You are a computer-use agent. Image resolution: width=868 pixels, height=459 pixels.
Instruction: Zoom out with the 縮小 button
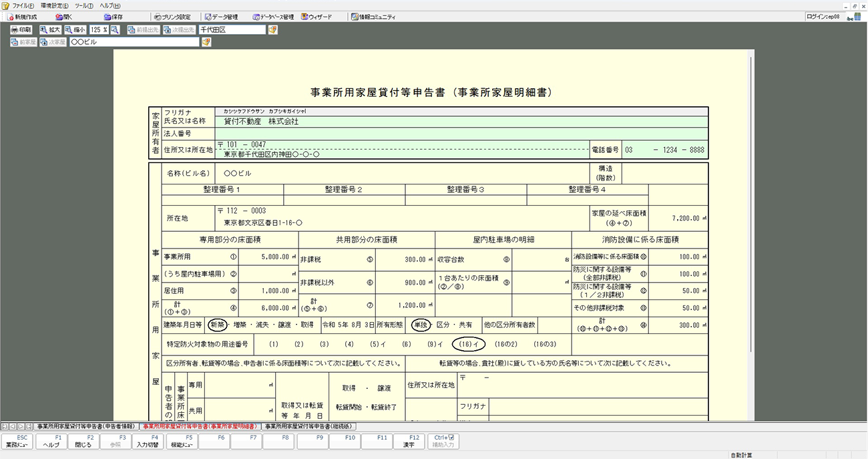pyautogui.click(x=75, y=30)
